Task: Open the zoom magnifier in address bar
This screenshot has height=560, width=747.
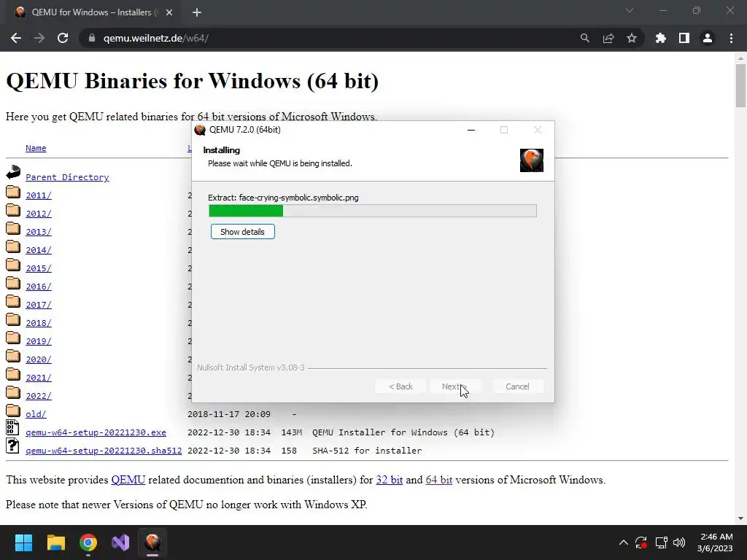Action: (x=584, y=38)
